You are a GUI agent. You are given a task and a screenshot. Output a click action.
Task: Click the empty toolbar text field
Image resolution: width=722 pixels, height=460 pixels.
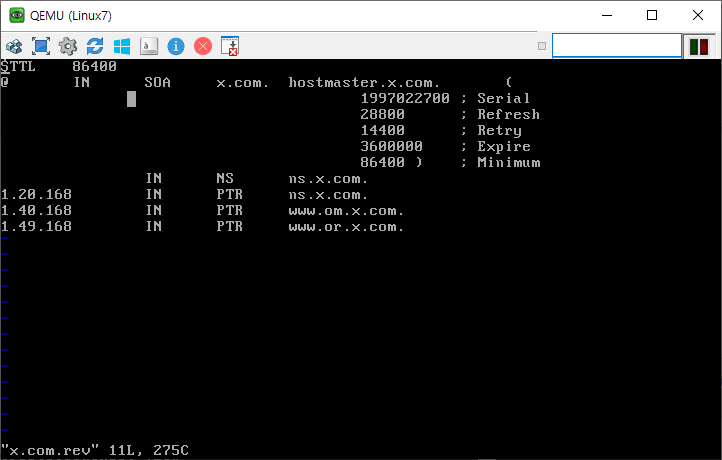click(617, 46)
